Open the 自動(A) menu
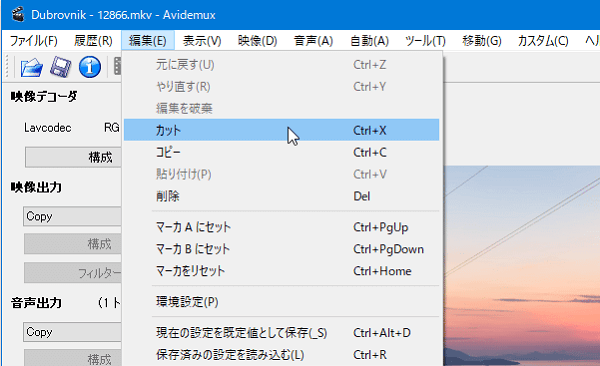Screen dimensions: 600x366 [369, 41]
